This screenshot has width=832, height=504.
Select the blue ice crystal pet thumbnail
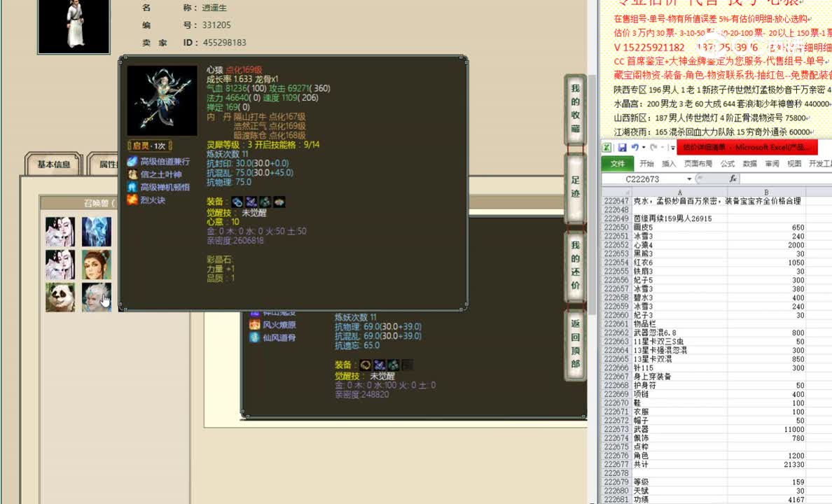pyautogui.click(x=97, y=231)
